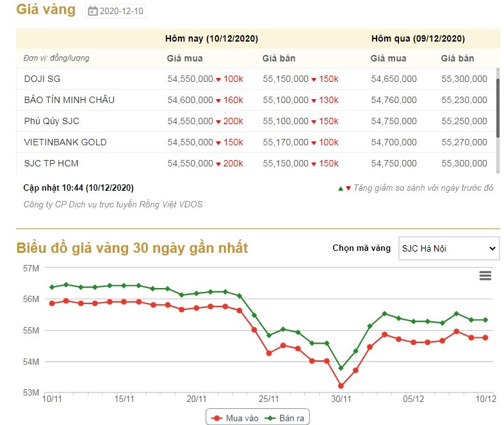Click the first Bán ra point at 10/11

[52, 287]
